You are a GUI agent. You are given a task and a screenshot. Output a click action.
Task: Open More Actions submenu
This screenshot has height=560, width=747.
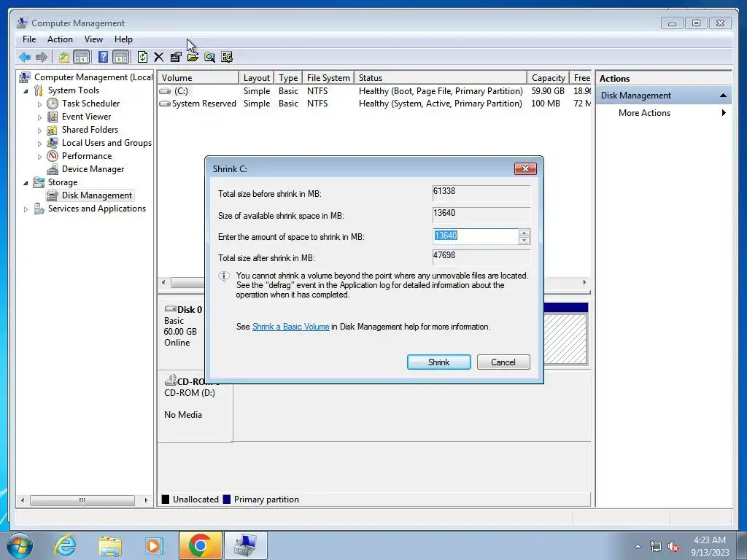click(x=663, y=113)
